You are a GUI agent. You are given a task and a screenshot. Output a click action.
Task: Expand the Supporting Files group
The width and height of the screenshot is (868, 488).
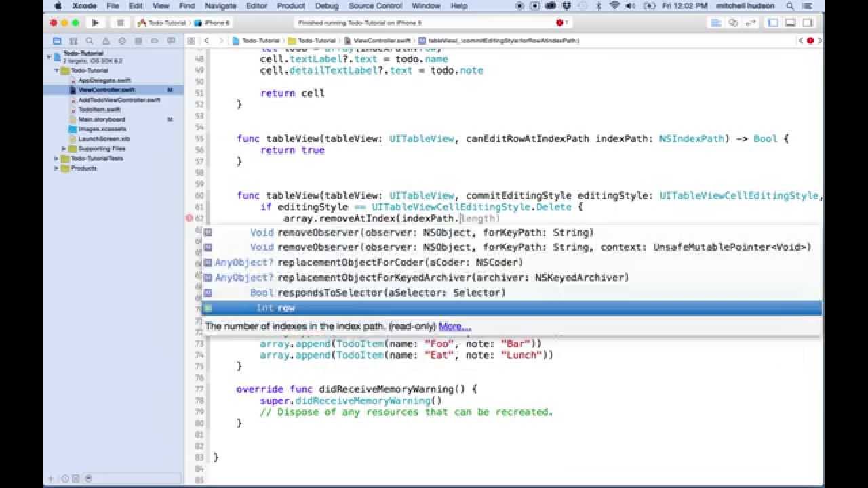pos(64,148)
